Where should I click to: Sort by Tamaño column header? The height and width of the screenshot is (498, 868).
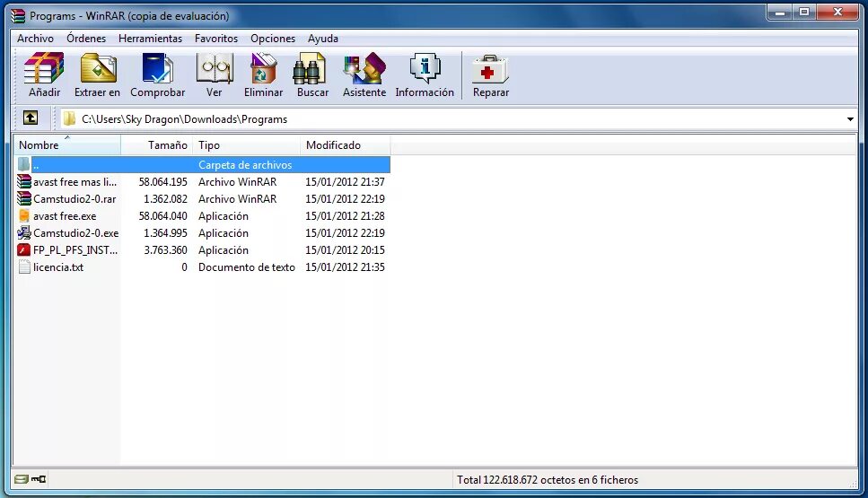coord(155,145)
